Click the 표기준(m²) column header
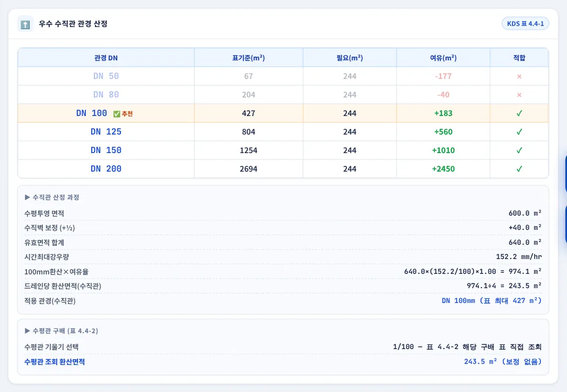The width and height of the screenshot is (567, 392). pyautogui.click(x=248, y=58)
